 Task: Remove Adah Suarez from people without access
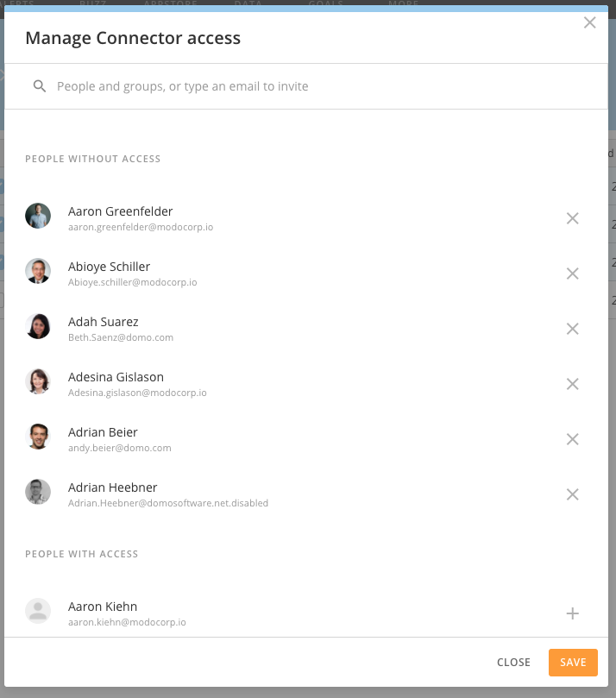572,329
